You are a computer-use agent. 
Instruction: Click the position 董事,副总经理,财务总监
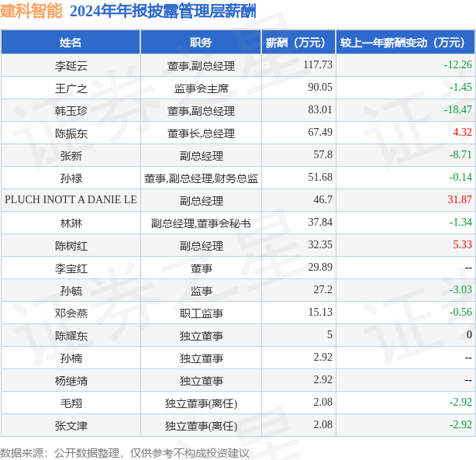point(201,178)
